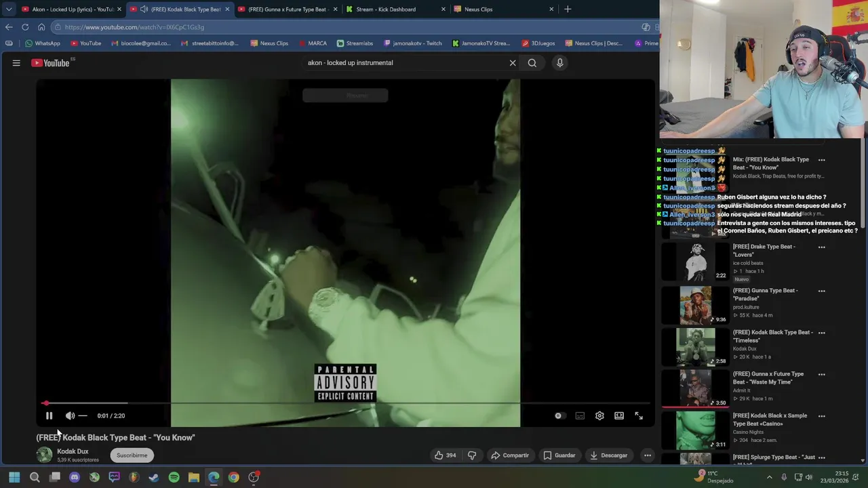
Task: Open the Drake Type Beat "Lovers" thumbnail
Action: (x=695, y=262)
